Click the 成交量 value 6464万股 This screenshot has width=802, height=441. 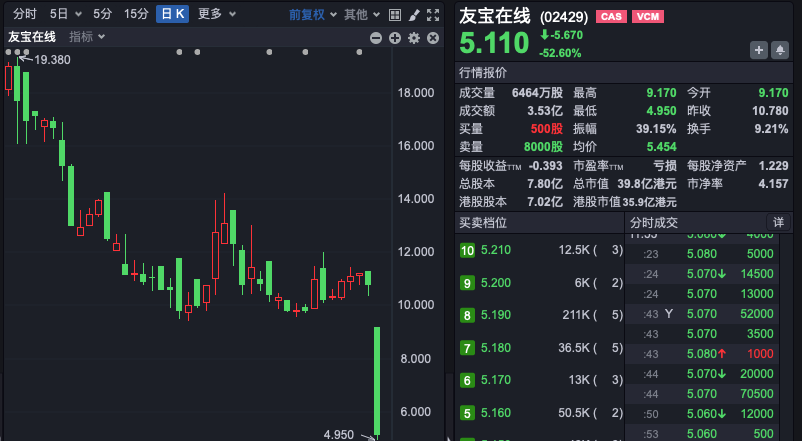pyautogui.click(x=537, y=93)
